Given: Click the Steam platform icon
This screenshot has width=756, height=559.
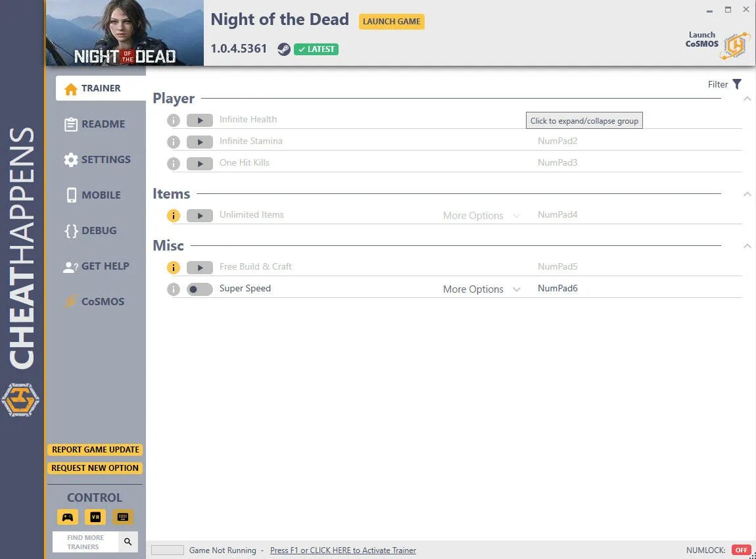Looking at the screenshot, I should 283,49.
